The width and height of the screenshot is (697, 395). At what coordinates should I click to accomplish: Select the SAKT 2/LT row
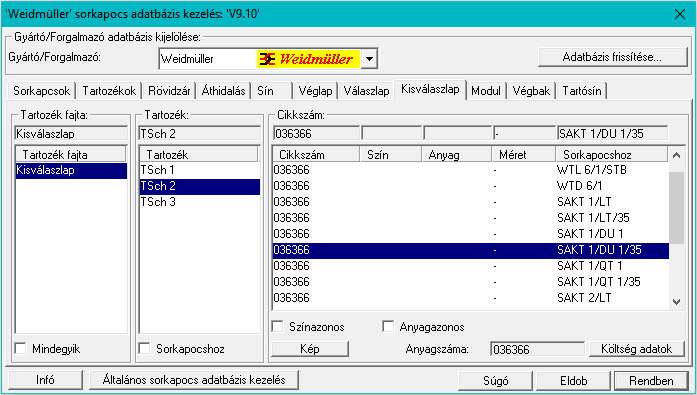pos(471,298)
